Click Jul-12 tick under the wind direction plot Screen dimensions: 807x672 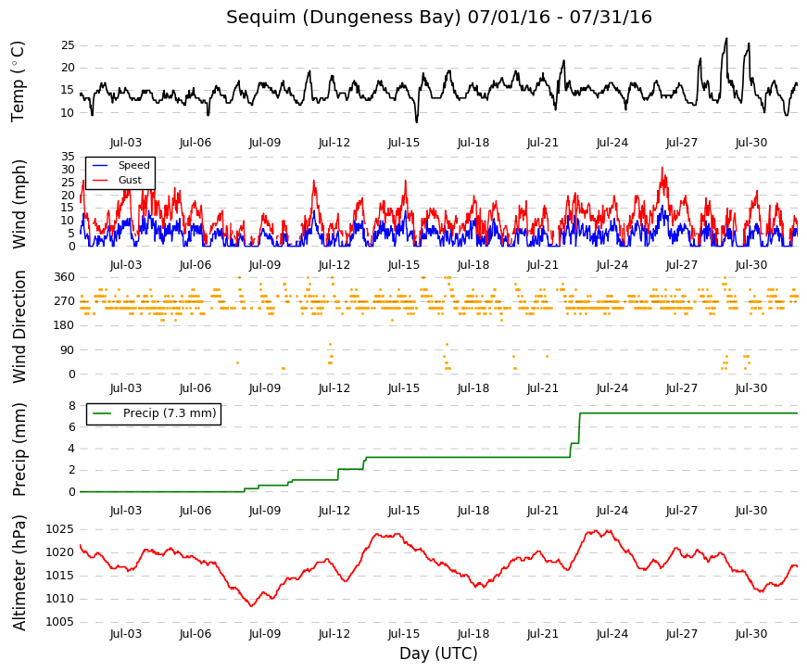point(334,388)
